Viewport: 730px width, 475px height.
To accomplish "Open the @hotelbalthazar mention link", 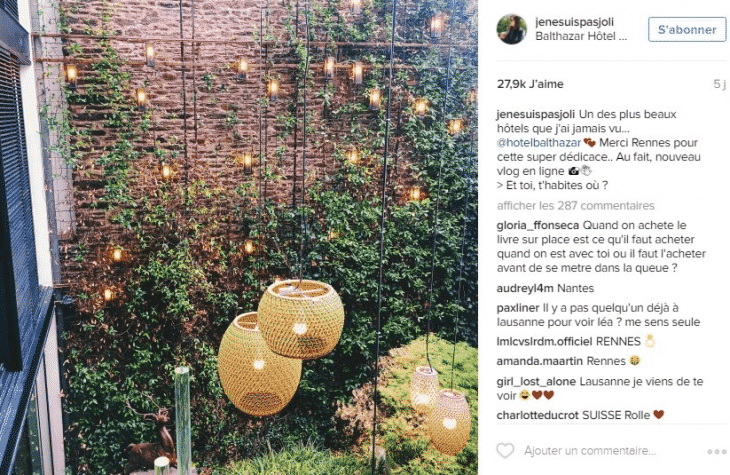I will (x=539, y=142).
